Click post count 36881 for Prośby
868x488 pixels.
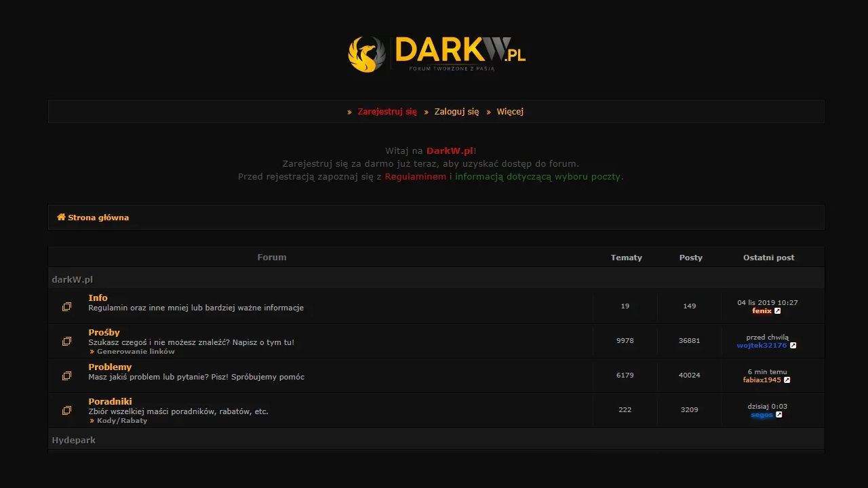point(690,341)
